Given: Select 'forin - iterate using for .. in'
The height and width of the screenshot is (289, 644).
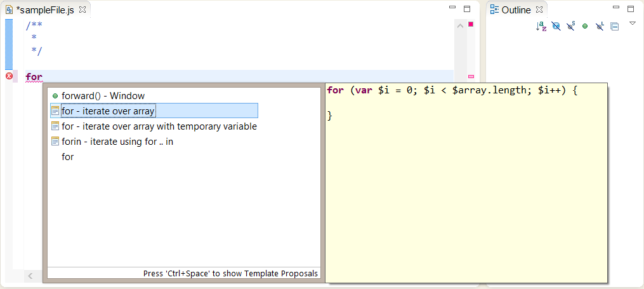Looking at the screenshot, I should tap(117, 142).
